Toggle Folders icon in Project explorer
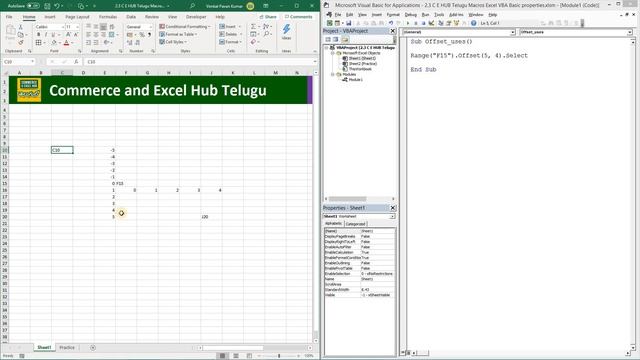This screenshot has height=360, width=640. coord(345,39)
